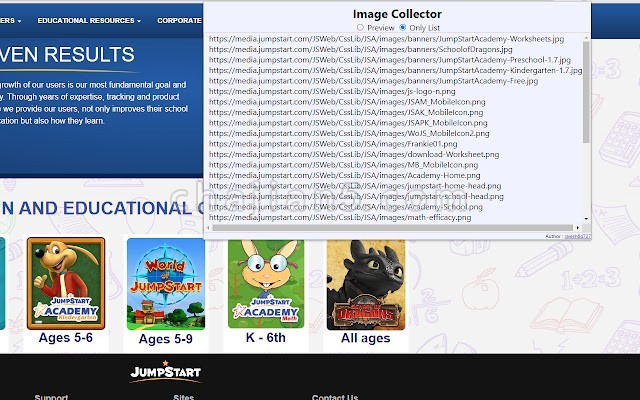The width and height of the screenshot is (640, 400).
Task: Click the All ages label
Action: click(366, 338)
